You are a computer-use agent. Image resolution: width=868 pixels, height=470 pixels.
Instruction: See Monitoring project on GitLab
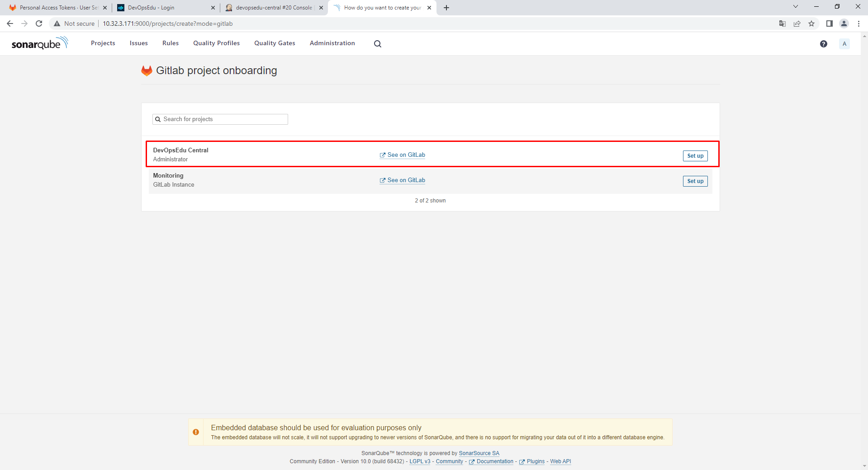(403, 180)
